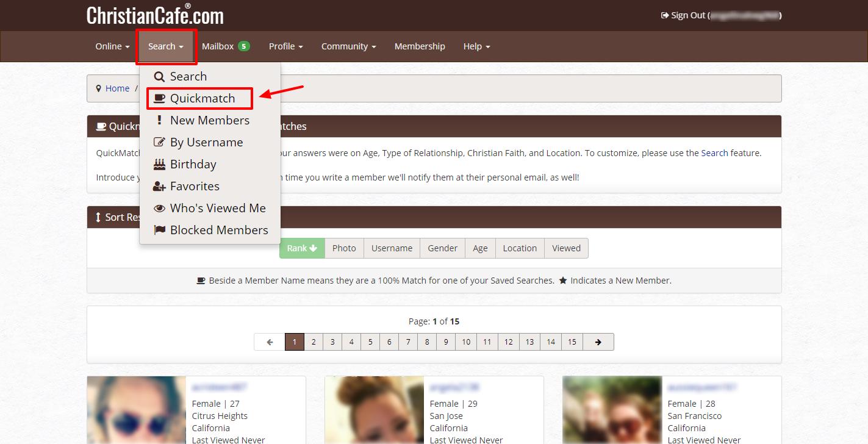Click the ChristianCafe.com logo

(x=155, y=15)
